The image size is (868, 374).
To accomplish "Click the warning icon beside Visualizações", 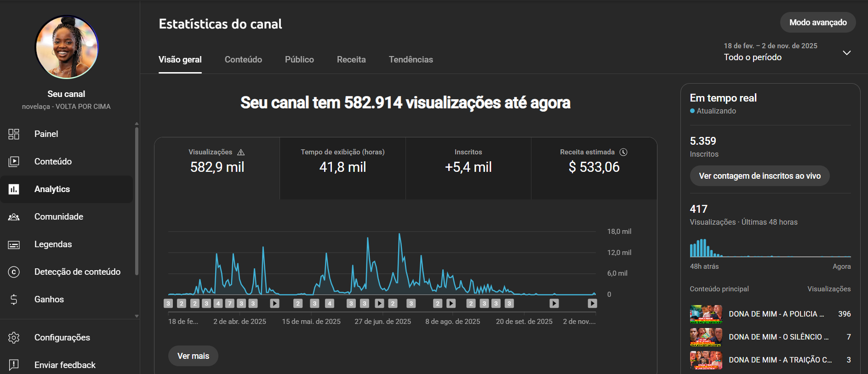I will tap(241, 152).
